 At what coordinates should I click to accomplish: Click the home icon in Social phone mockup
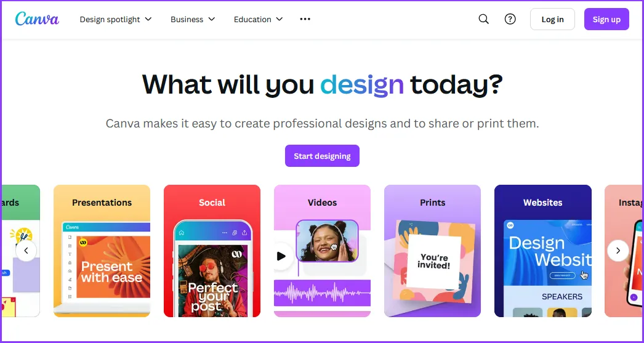pyautogui.click(x=182, y=233)
